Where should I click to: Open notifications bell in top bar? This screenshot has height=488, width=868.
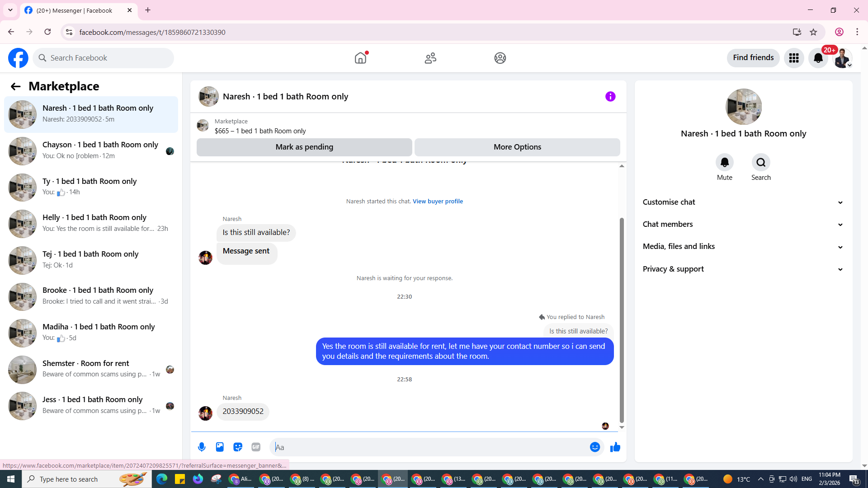(818, 58)
